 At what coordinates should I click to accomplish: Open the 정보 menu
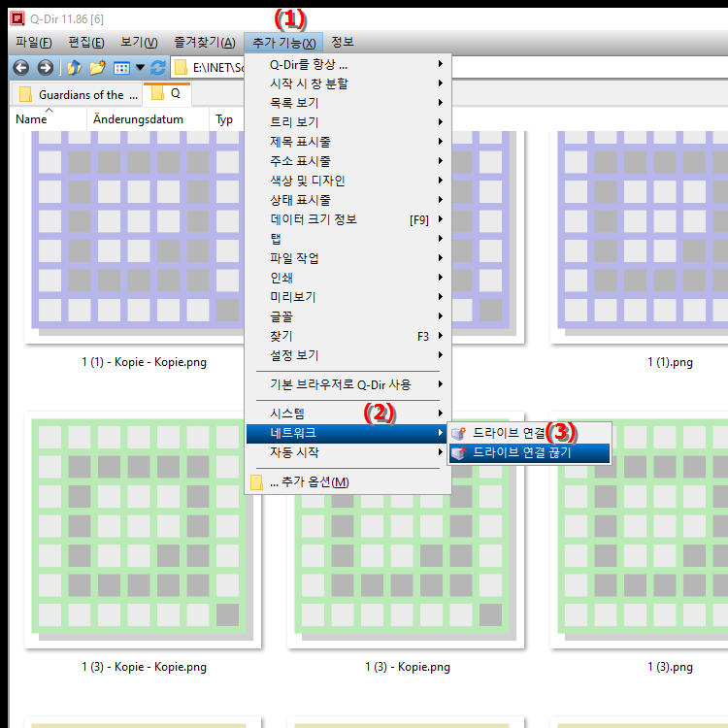coord(343,43)
